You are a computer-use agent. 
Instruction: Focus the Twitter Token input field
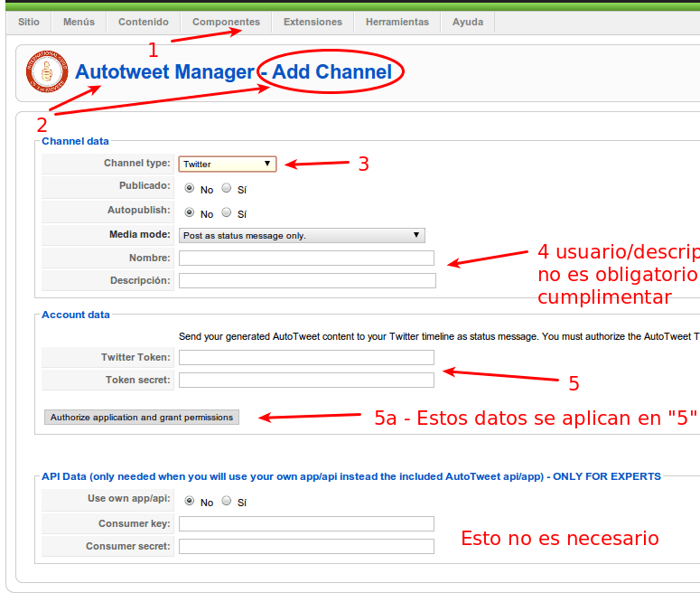coord(306,358)
